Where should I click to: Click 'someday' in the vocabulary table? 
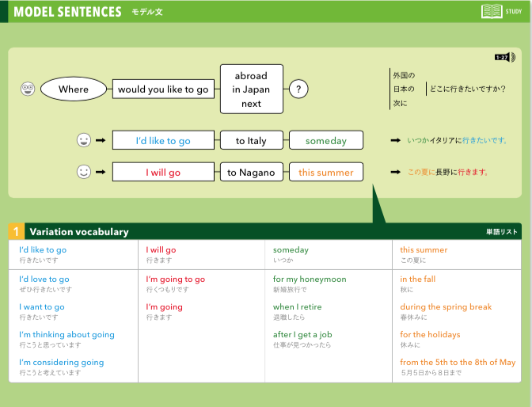pyautogui.click(x=291, y=250)
